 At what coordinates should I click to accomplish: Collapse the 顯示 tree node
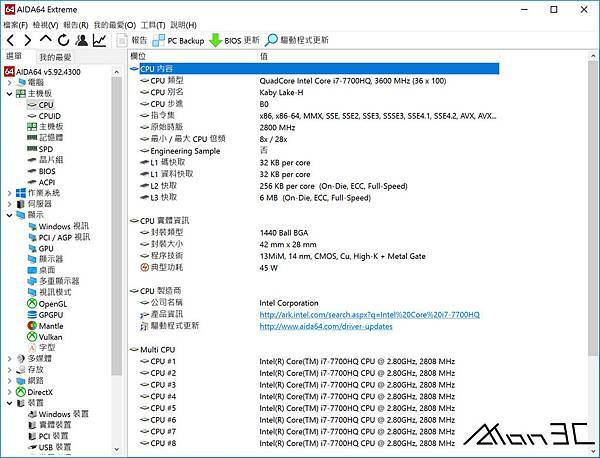[10, 215]
